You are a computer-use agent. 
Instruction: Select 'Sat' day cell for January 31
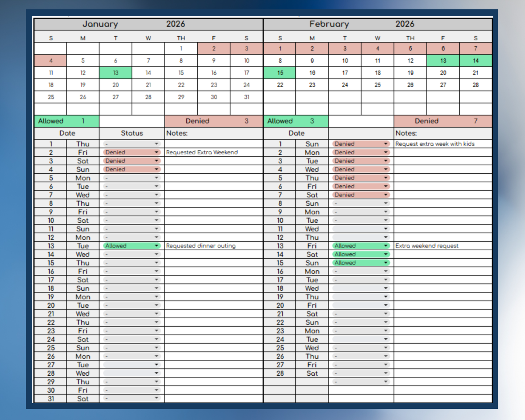click(83, 398)
